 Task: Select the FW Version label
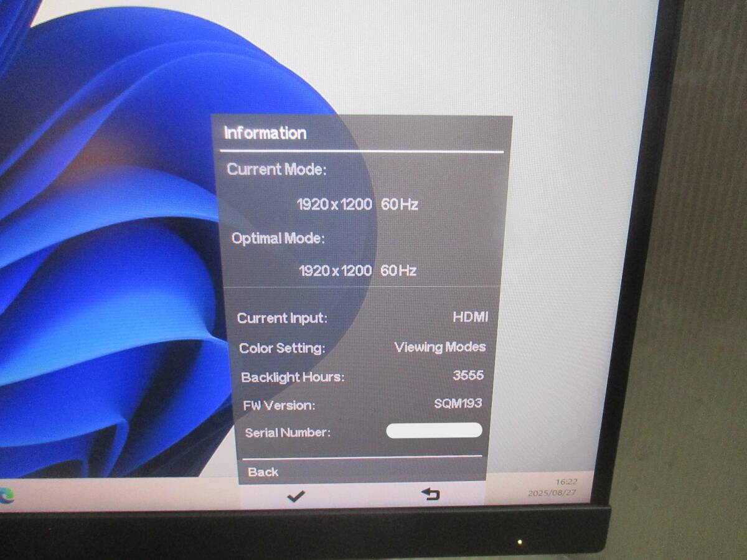pyautogui.click(x=280, y=406)
